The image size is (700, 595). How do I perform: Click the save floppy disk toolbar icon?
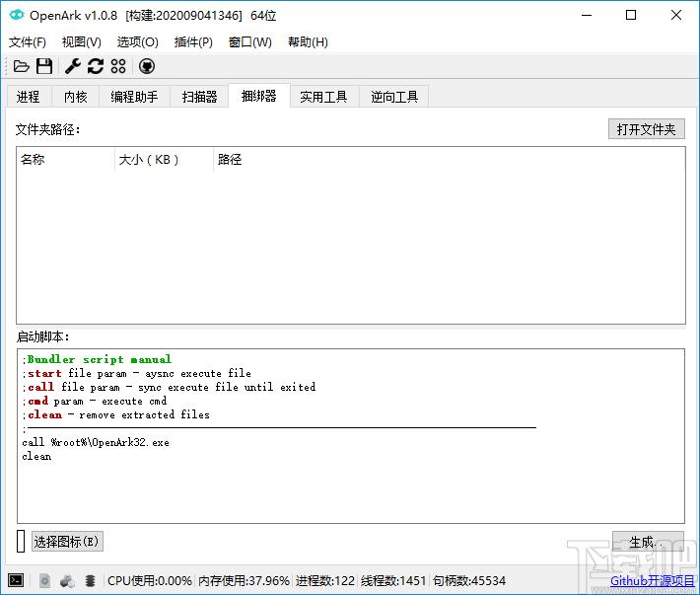[x=44, y=66]
